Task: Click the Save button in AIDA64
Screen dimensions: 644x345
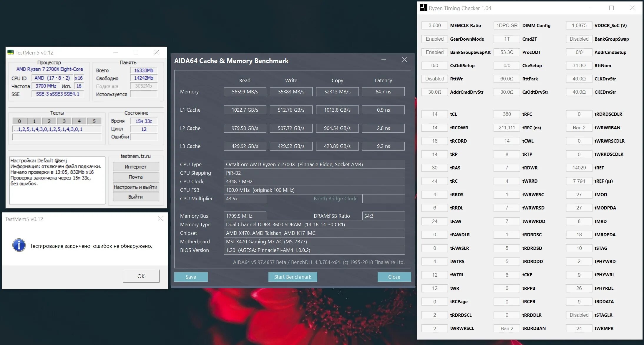Action: point(191,277)
